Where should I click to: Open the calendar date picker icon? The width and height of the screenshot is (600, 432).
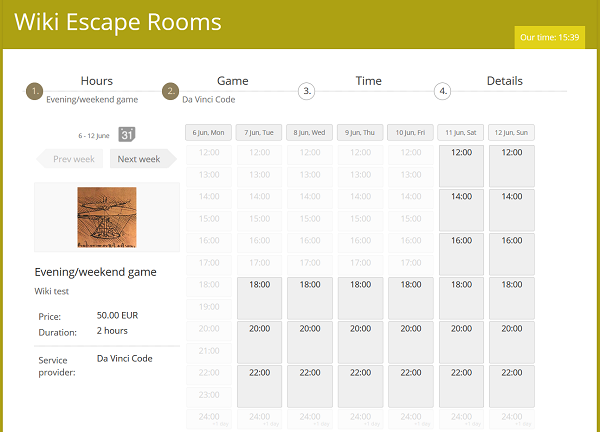127,134
